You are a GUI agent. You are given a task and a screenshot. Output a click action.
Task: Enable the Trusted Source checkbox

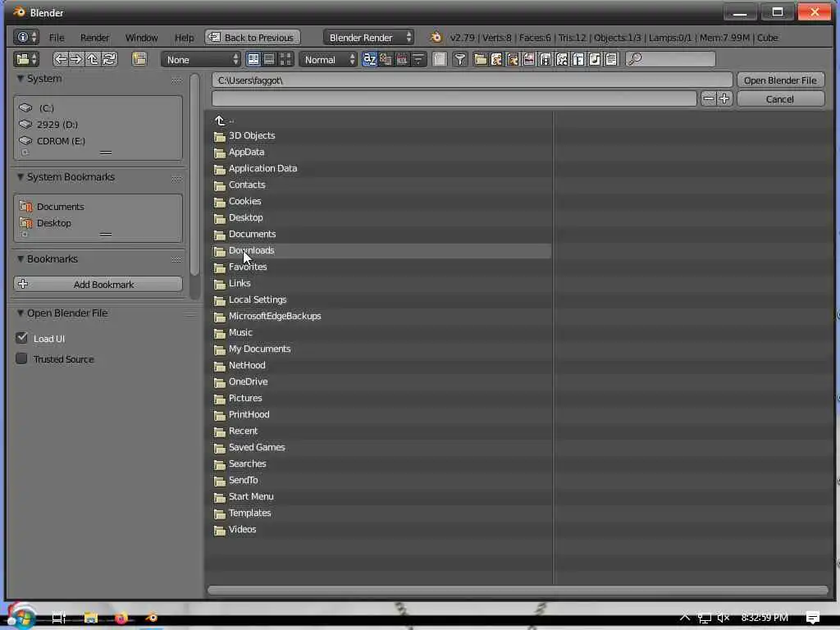22,358
